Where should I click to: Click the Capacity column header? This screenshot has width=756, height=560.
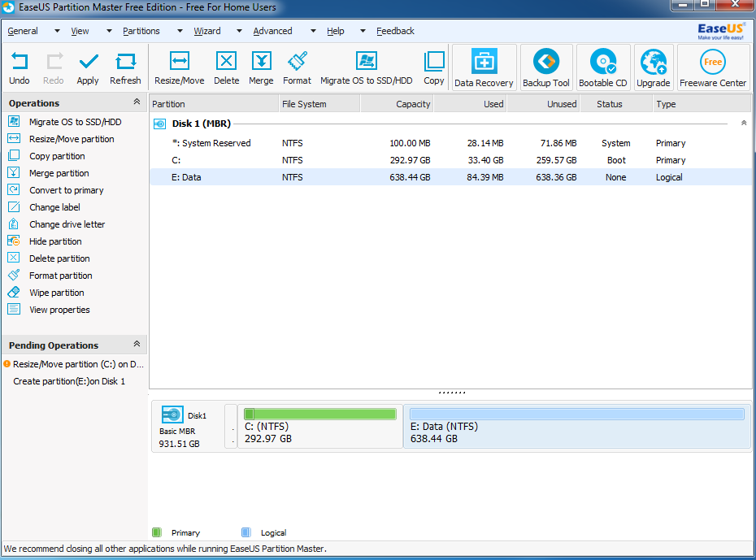point(397,103)
